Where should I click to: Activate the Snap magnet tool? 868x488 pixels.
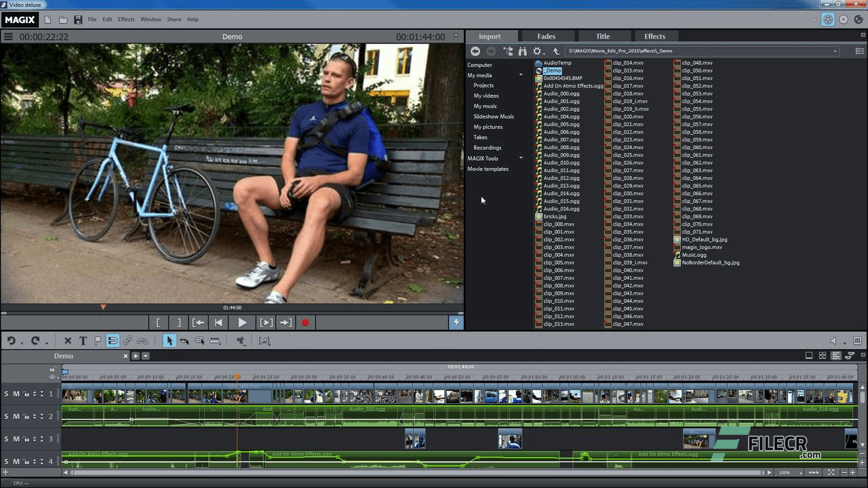[113, 341]
